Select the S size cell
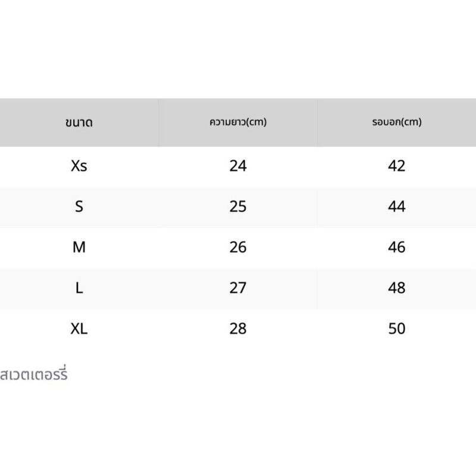Screen dimensions: 476x476 tap(79, 206)
